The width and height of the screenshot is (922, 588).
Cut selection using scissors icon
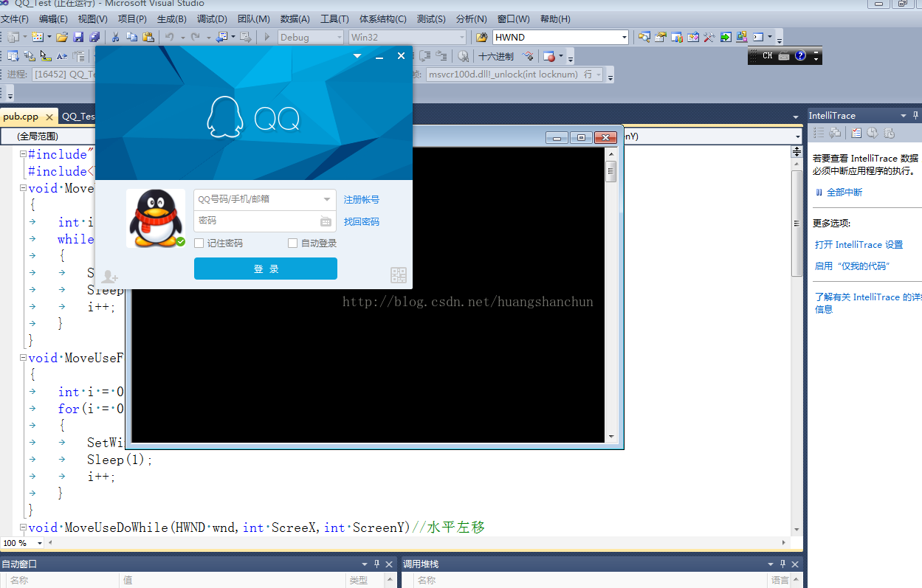[x=115, y=37]
